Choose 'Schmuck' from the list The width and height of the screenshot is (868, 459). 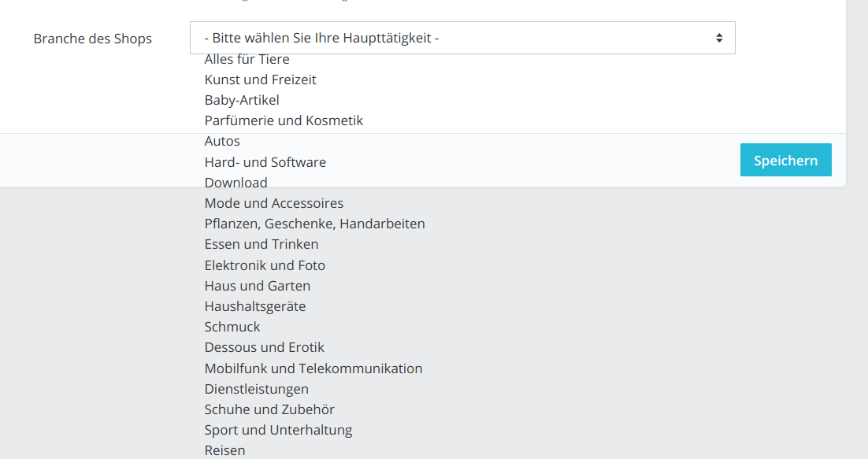pos(232,327)
